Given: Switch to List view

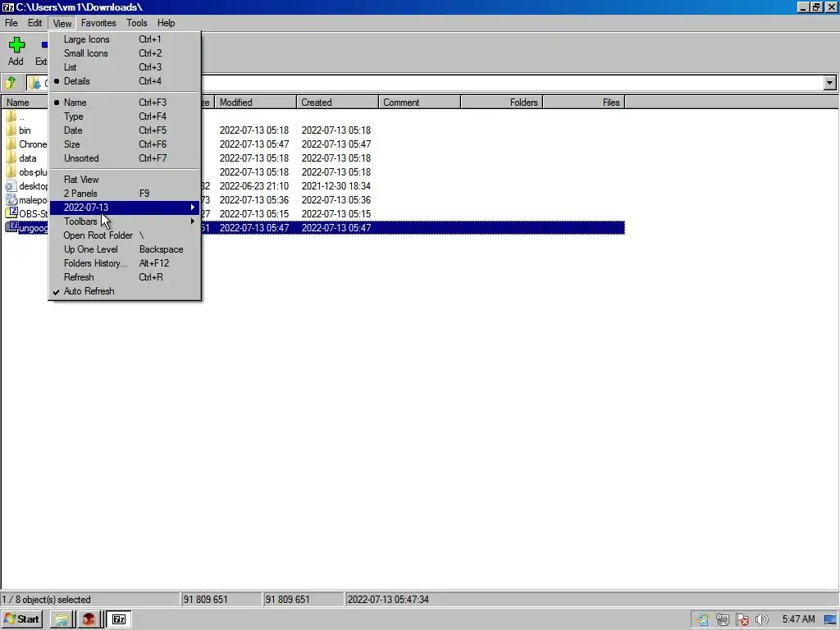Looking at the screenshot, I should pyautogui.click(x=125, y=67).
